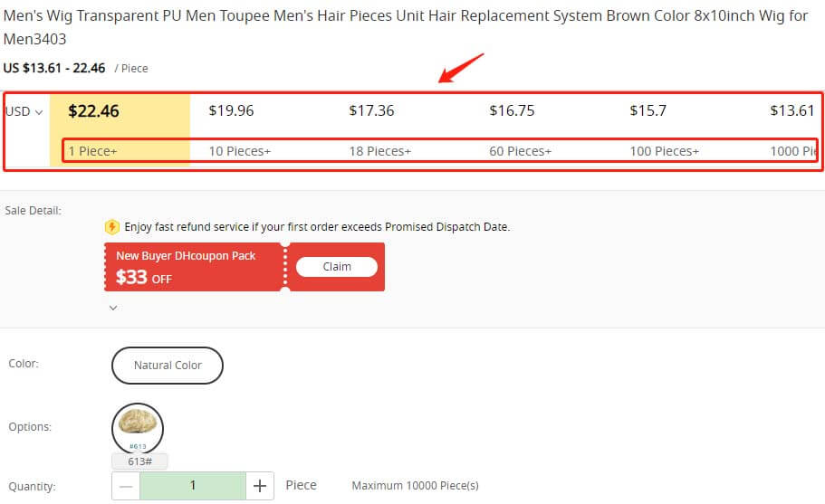
Task: Pick the $13.61 bulk price tier
Action: pos(791,111)
